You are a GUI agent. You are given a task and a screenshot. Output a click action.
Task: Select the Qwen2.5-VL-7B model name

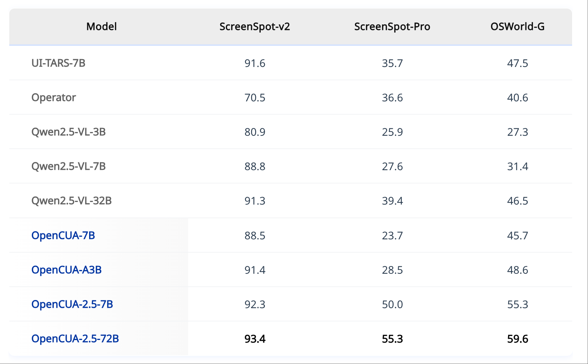[68, 166]
